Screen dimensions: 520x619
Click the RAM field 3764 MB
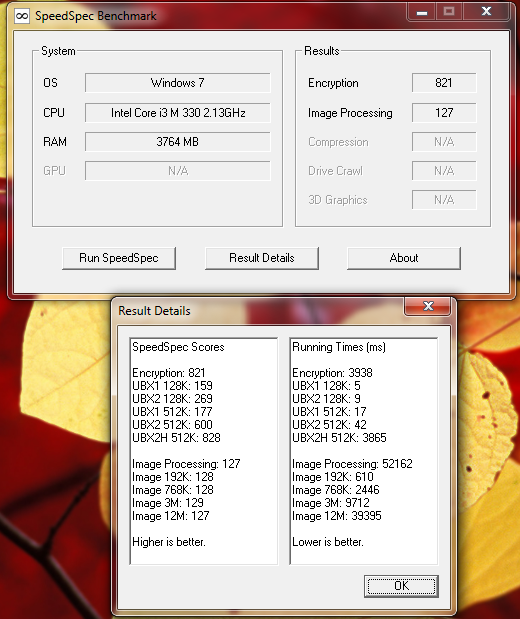pos(178,142)
